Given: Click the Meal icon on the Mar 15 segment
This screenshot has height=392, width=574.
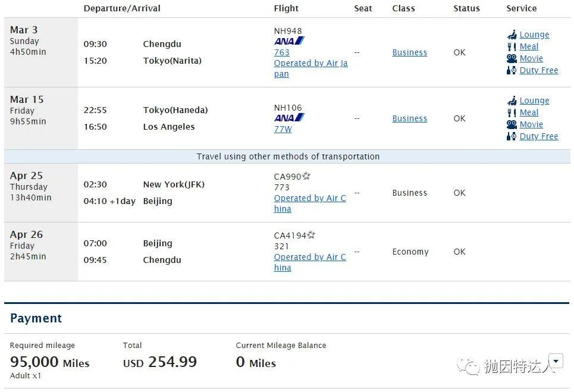Looking at the screenshot, I should coord(512,112).
